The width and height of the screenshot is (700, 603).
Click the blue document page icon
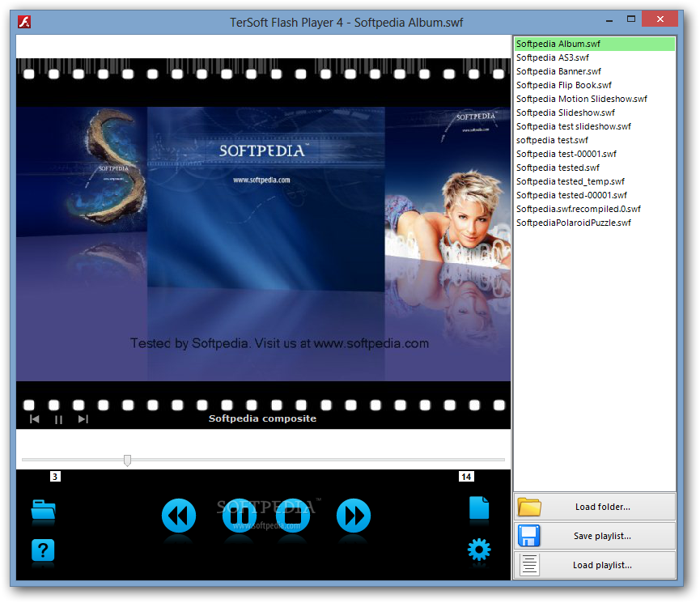point(479,507)
